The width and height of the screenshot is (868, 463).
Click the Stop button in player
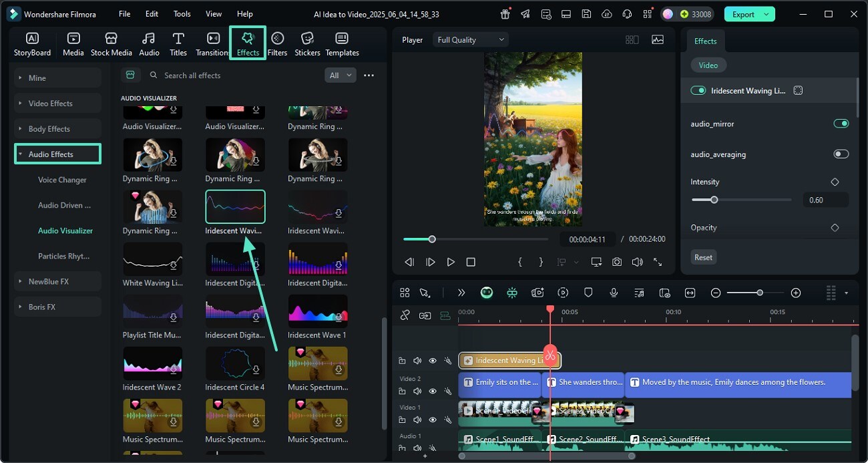coord(471,262)
